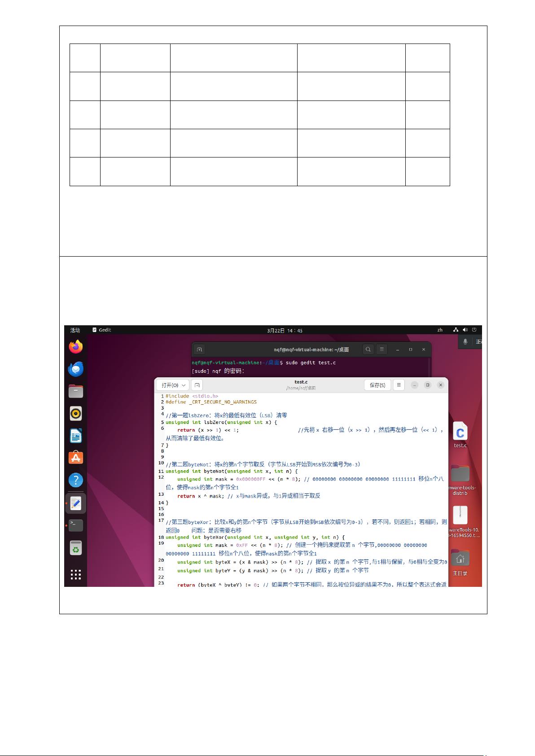Expand the 打开(O) dropdown in Gedit
The width and height of the screenshot is (535, 756).
(x=173, y=385)
